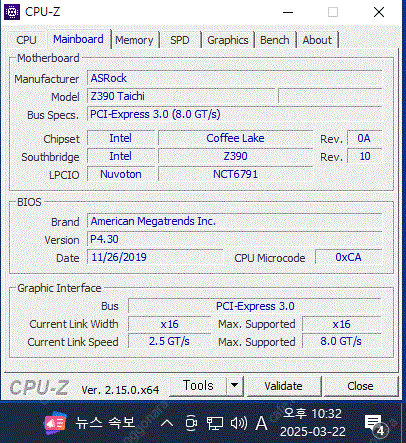Click the BIOS brand 'American Megatrends Inc.'

coord(234,221)
